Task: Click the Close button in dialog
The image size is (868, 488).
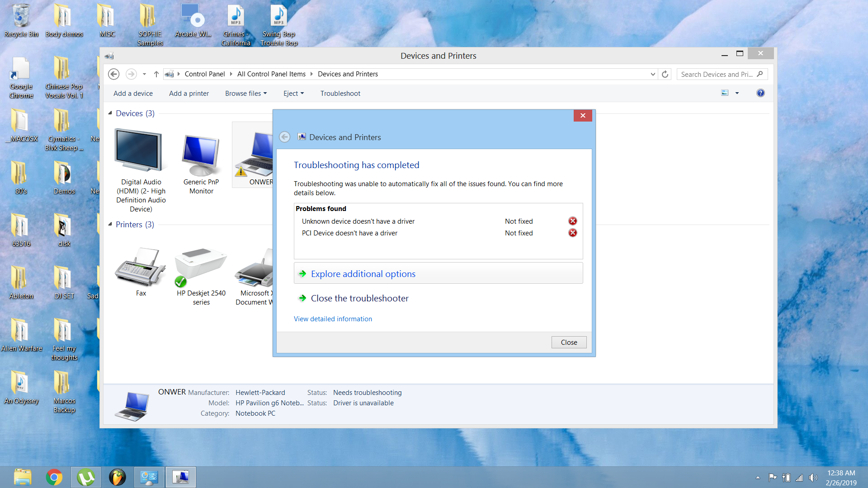Action: tap(569, 343)
